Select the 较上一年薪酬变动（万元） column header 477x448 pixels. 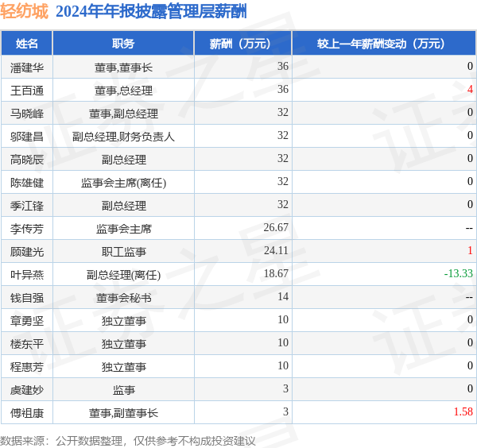click(x=384, y=44)
